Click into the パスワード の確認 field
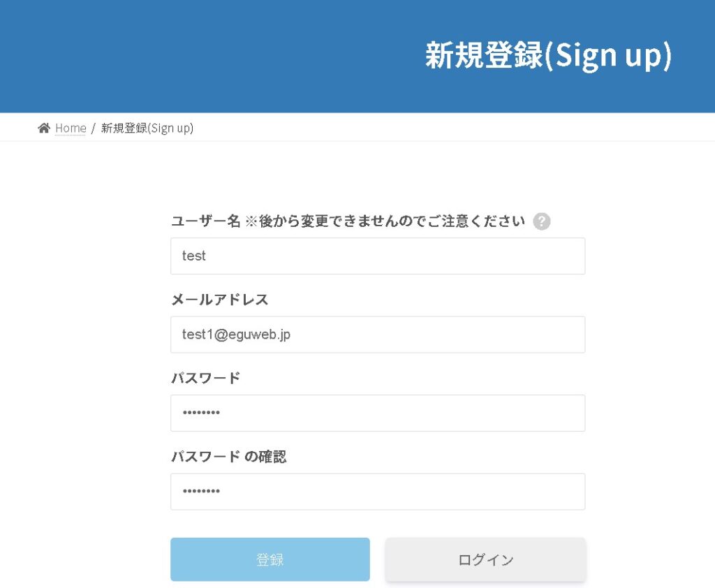Screen dimensions: 715x588 (377, 492)
